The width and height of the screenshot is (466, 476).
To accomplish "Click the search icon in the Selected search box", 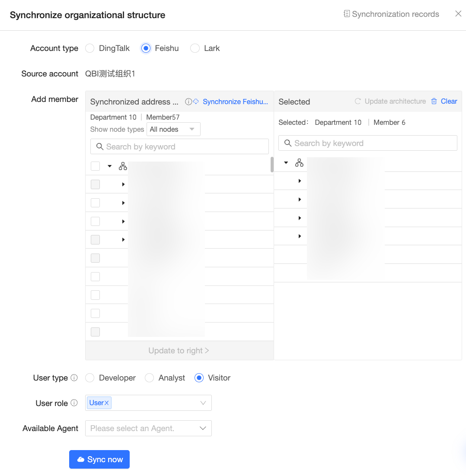I will click(287, 143).
